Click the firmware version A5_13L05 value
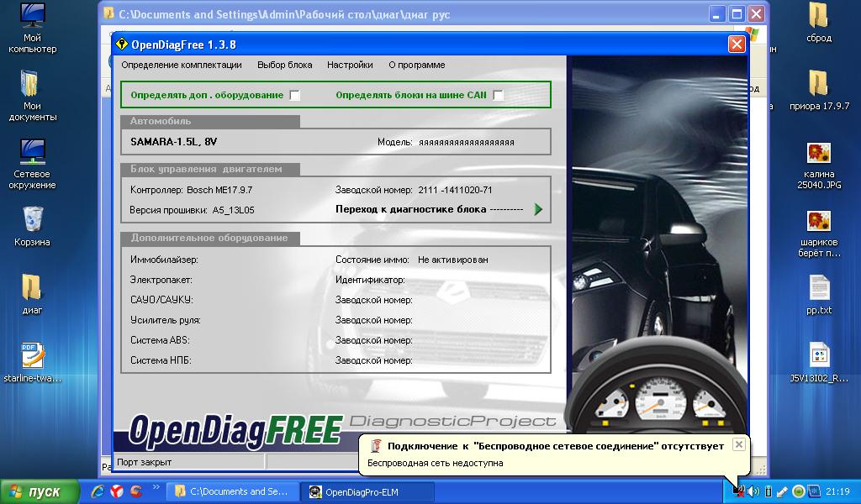 234,210
